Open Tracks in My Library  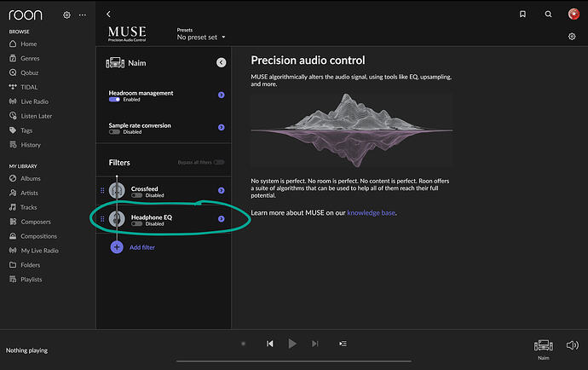click(23, 207)
